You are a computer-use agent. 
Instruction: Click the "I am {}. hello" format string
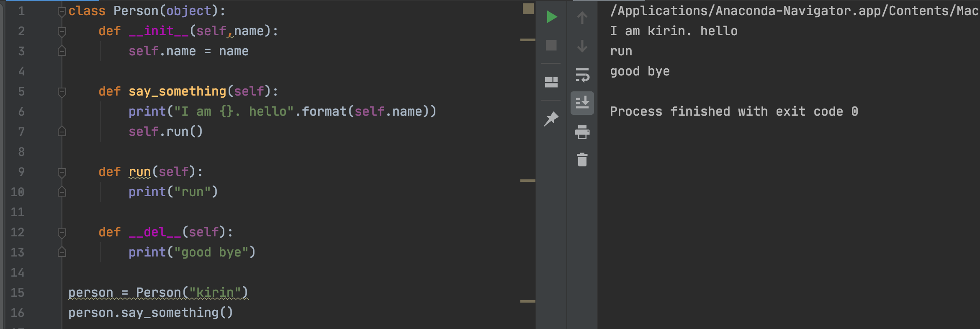tap(234, 111)
